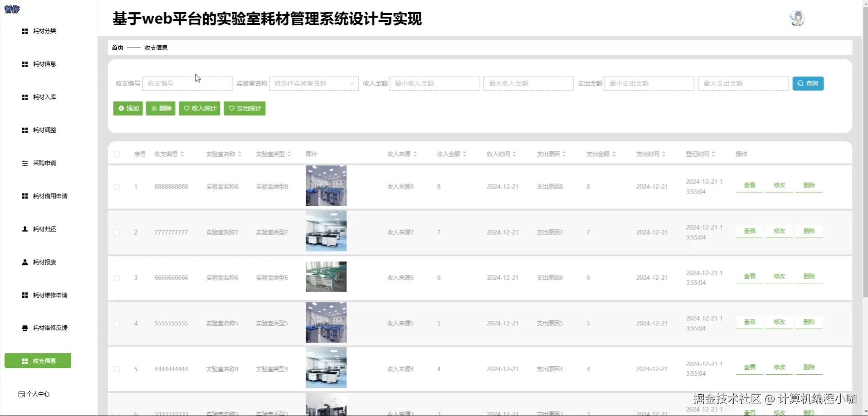Click the 耗材维修申请 grid icon
This screenshot has height=416, width=868.
[x=25, y=295]
